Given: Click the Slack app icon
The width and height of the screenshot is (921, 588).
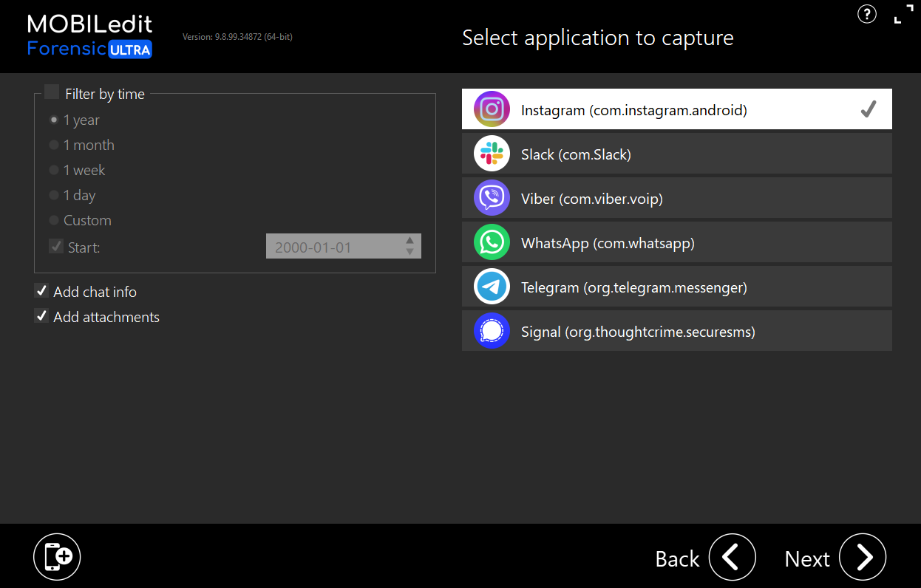Looking at the screenshot, I should tap(492, 154).
